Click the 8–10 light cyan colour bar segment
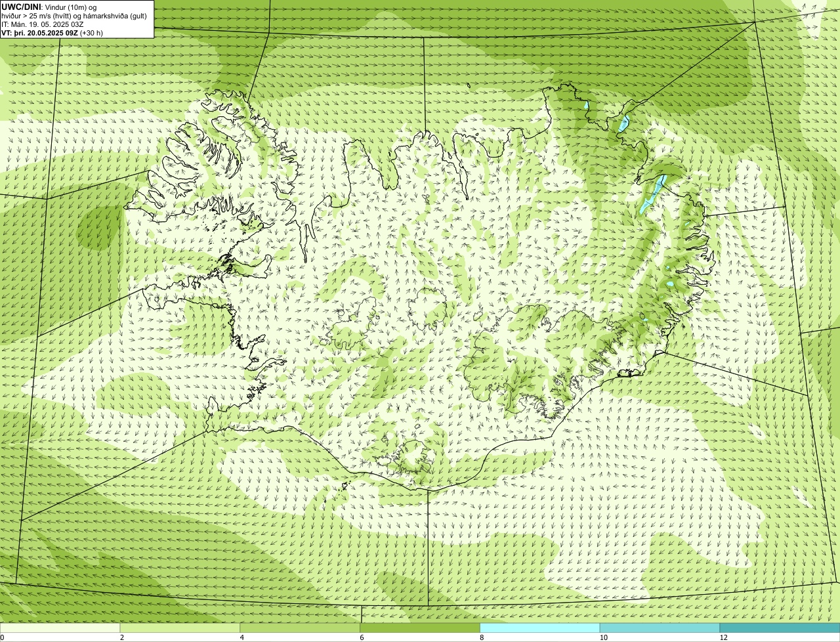 pyautogui.click(x=540, y=628)
